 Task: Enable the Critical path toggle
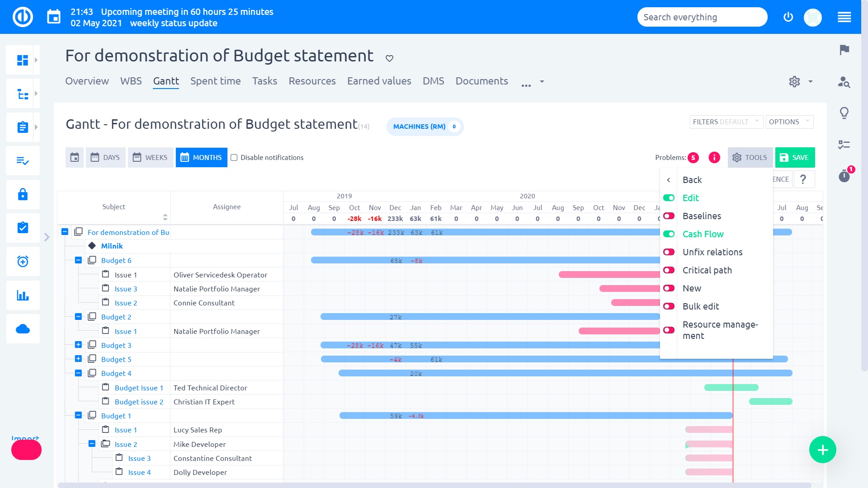point(669,270)
